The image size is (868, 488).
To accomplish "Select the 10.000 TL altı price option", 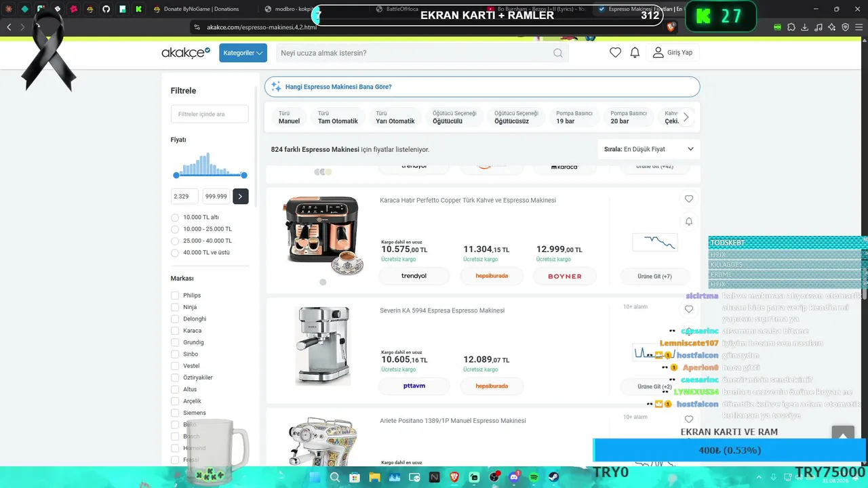I will 175,218.
